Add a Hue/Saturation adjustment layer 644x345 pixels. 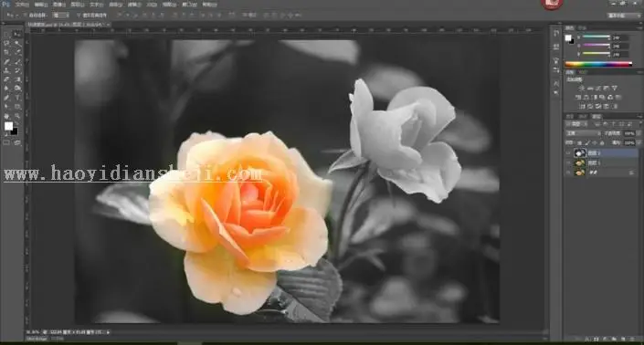(577, 97)
